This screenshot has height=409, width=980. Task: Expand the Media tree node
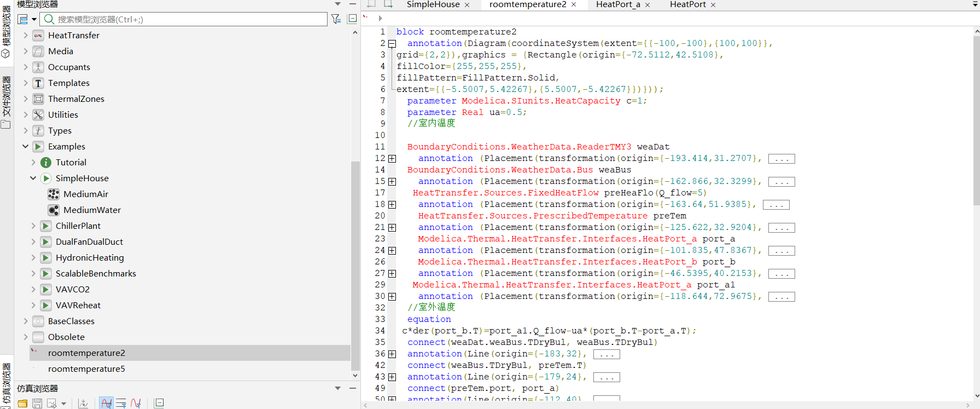[x=26, y=51]
